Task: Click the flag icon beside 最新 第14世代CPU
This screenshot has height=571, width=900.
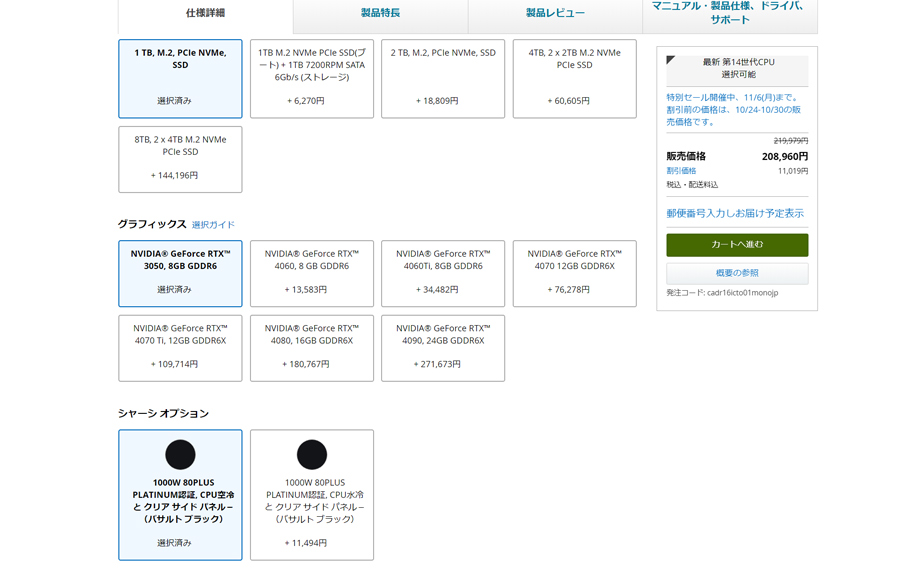Action: click(x=670, y=60)
